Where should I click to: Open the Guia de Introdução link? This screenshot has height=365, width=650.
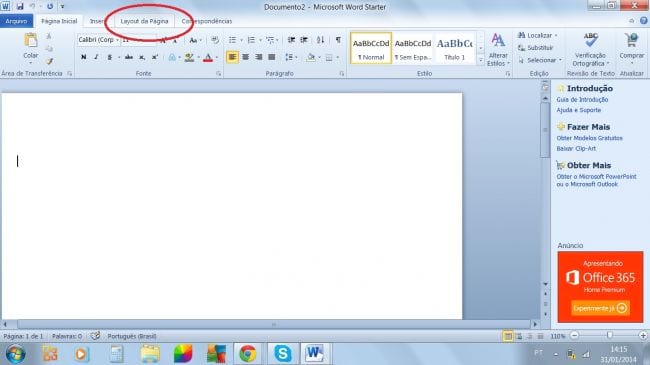point(582,100)
